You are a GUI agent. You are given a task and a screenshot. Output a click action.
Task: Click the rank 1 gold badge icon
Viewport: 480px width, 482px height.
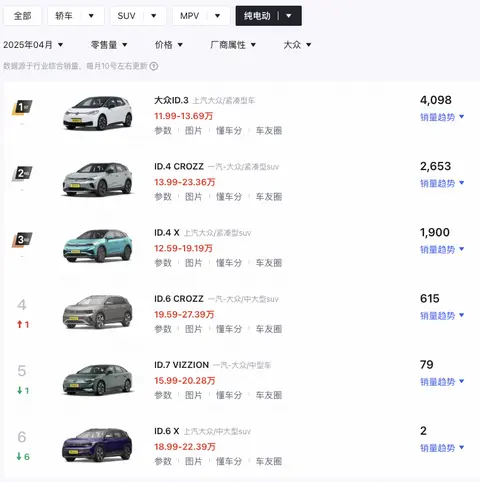point(22,108)
